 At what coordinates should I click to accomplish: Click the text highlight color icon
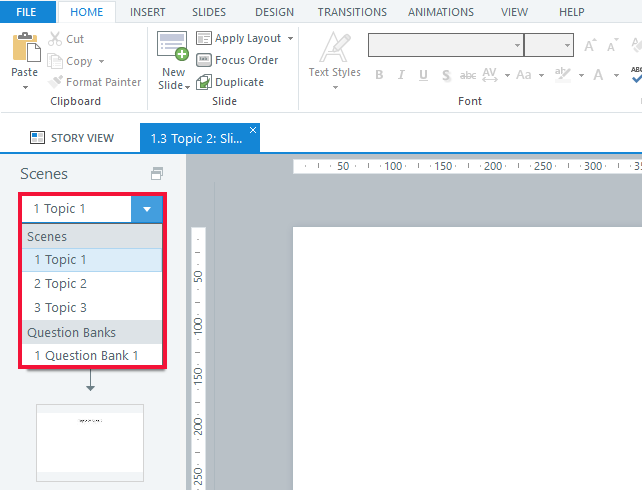[x=563, y=75]
